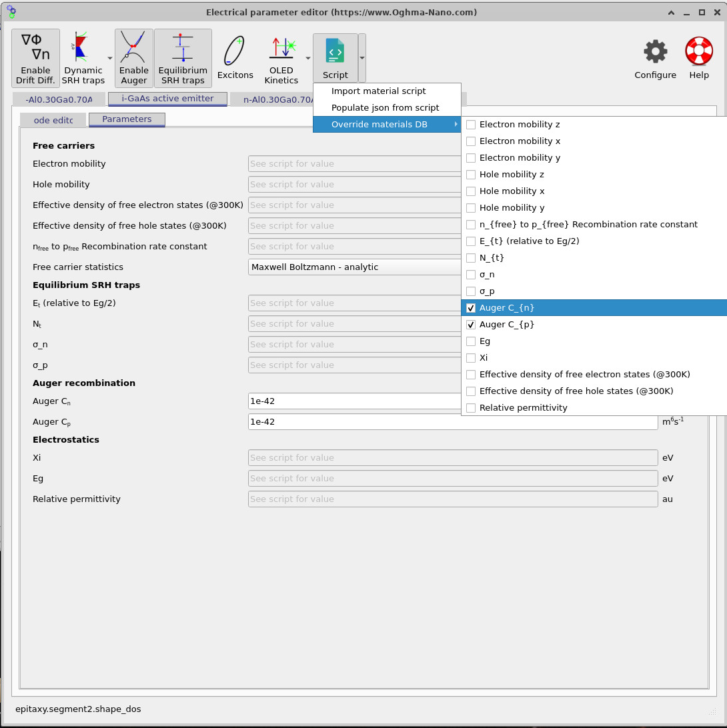
Task: Open the partially visible 'ode editc' tab
Action: [x=53, y=120]
